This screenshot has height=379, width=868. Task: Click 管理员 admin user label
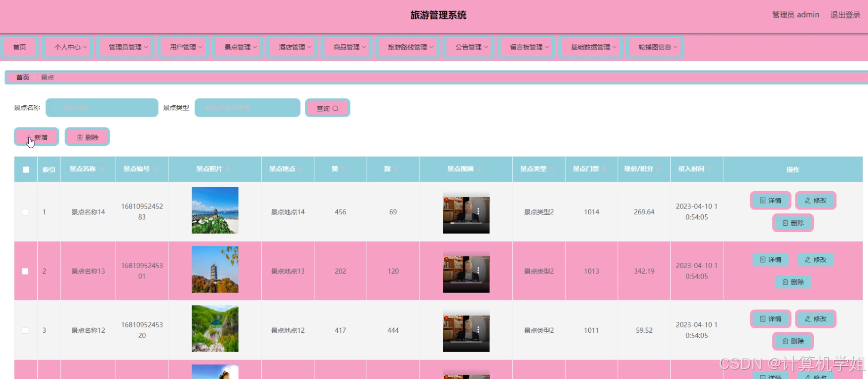point(795,15)
